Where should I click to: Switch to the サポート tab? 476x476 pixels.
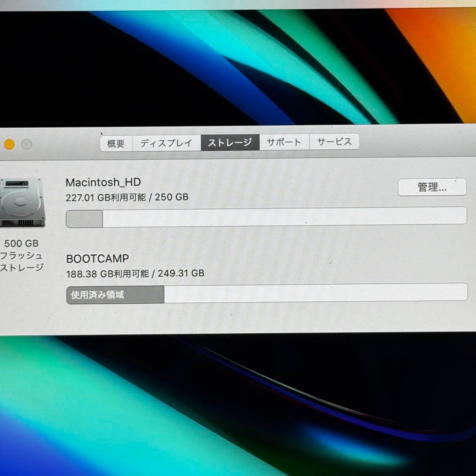click(284, 142)
